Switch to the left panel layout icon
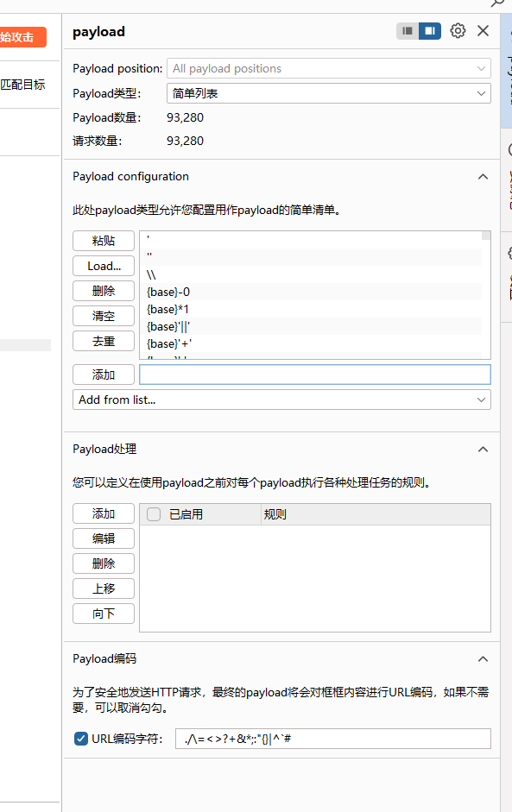512x812 pixels. click(x=408, y=31)
